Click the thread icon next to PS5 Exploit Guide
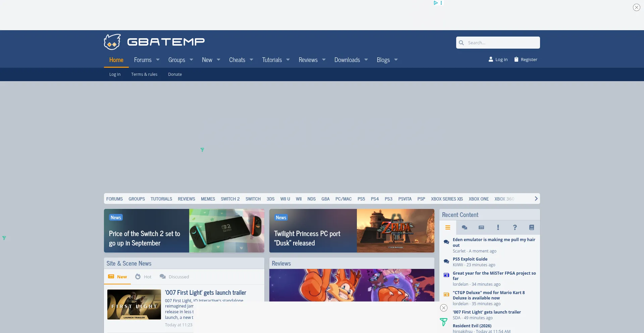The height and width of the screenshot is (333, 644). click(446, 261)
